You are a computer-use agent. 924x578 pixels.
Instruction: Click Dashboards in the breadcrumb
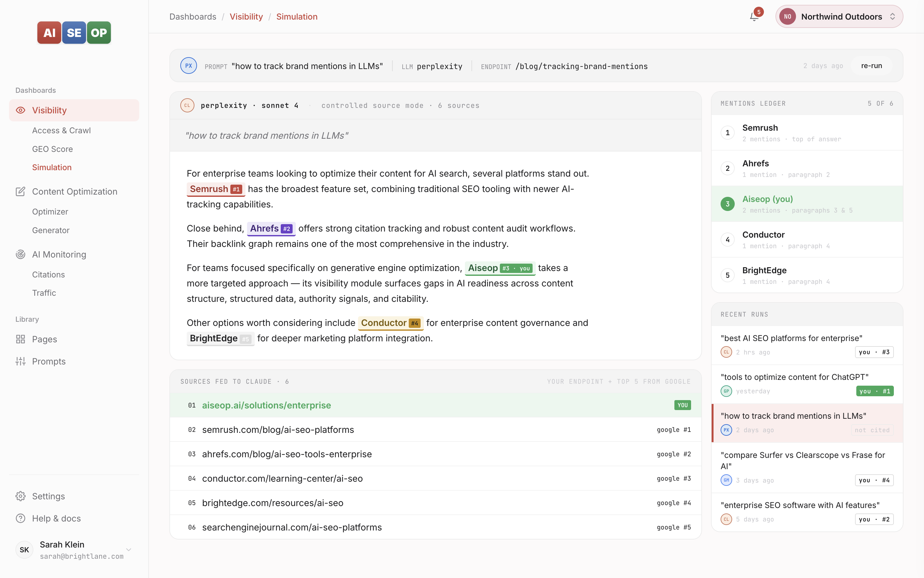click(x=193, y=16)
